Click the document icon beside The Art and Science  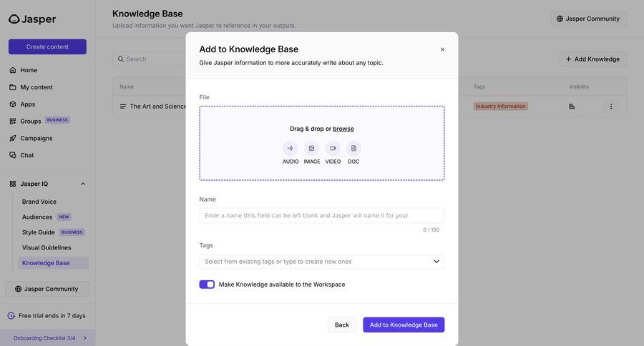point(123,107)
